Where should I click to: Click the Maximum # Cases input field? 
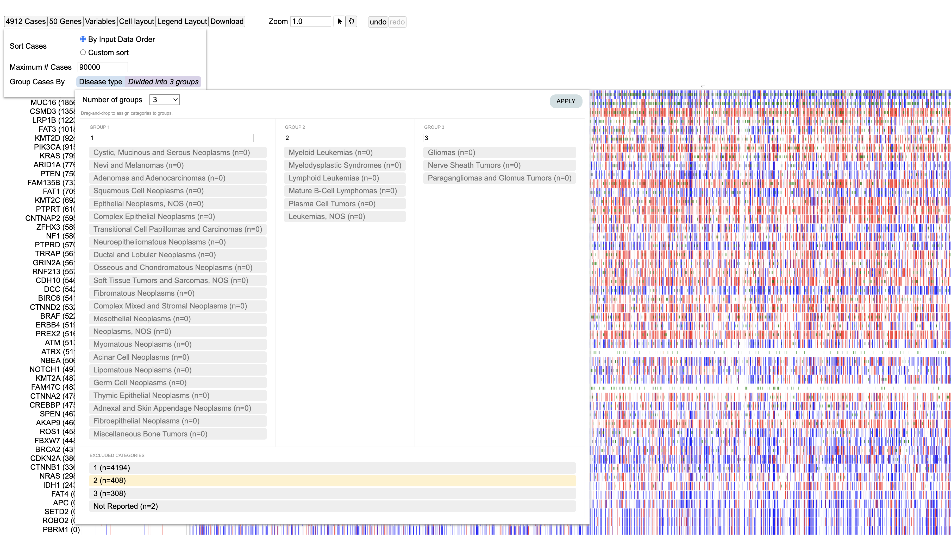pyautogui.click(x=102, y=67)
